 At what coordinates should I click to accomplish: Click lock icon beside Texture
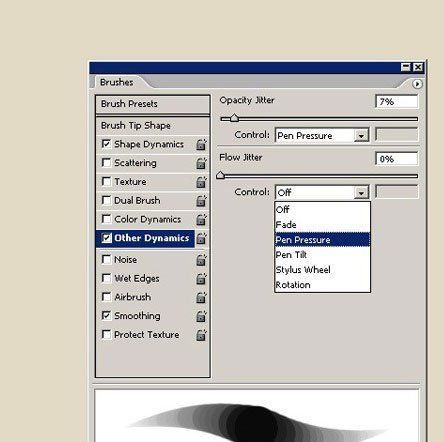[x=201, y=182]
